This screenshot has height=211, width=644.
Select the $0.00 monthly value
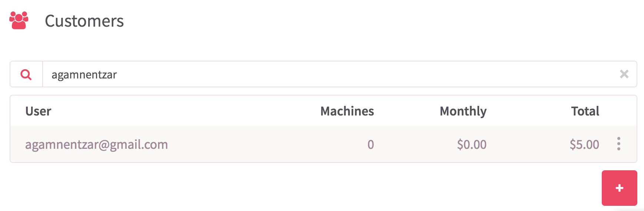(x=472, y=144)
